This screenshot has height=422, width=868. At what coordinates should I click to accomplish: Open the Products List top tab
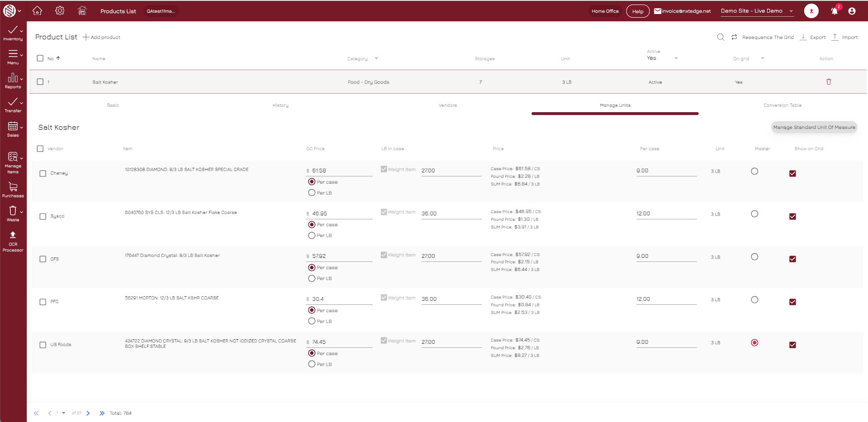click(x=118, y=11)
